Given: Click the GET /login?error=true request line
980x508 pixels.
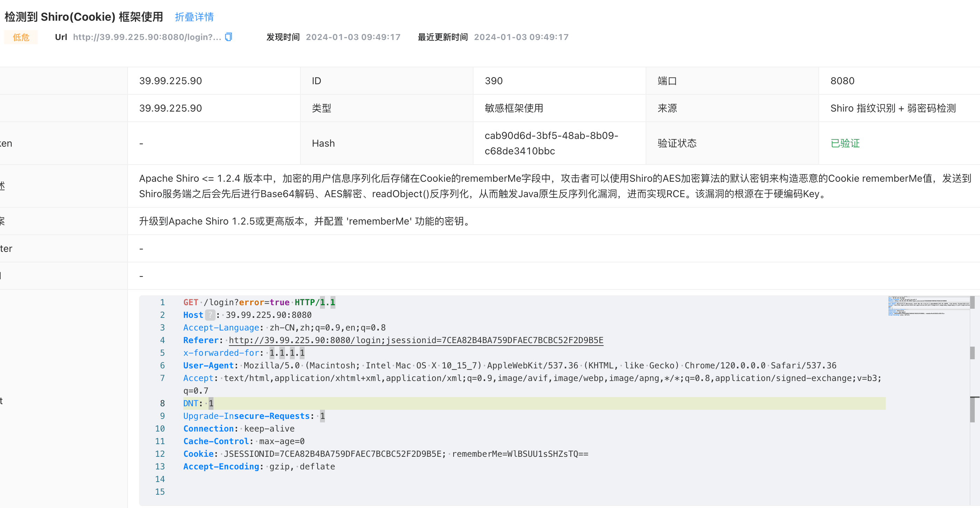Looking at the screenshot, I should click(259, 302).
